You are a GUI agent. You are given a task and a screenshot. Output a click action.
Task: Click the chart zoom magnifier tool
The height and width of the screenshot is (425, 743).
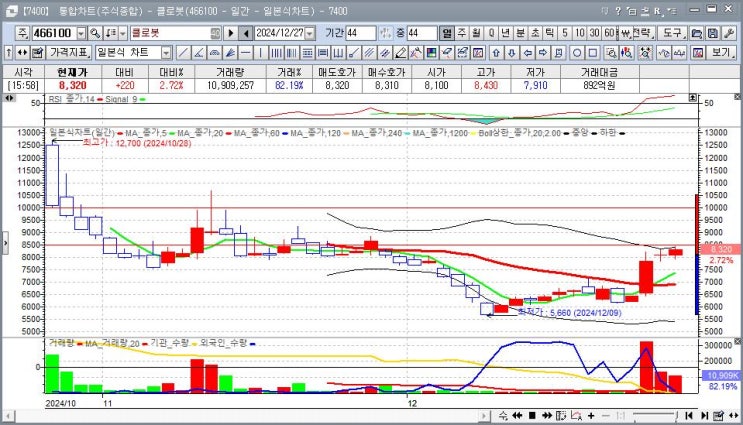tap(611, 53)
